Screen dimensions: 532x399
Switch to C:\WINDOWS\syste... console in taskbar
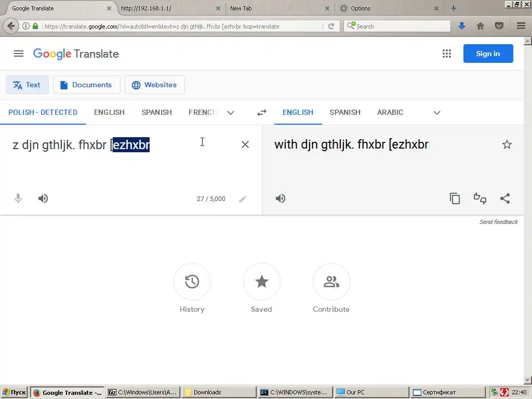[295, 392]
